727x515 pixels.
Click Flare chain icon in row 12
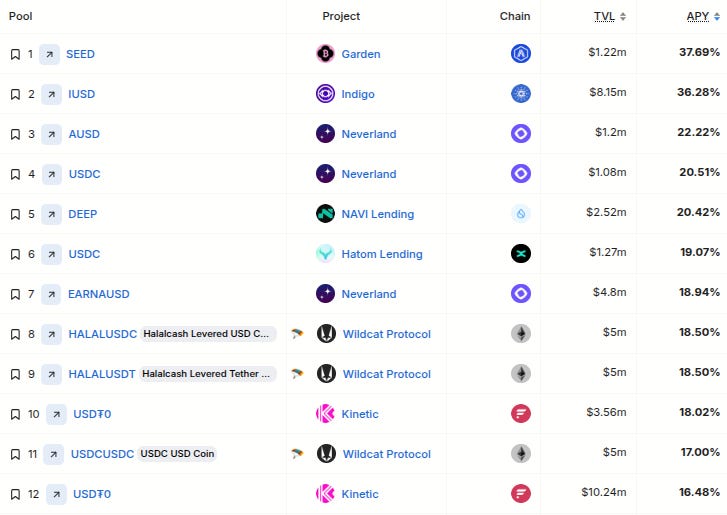pyautogui.click(x=521, y=493)
